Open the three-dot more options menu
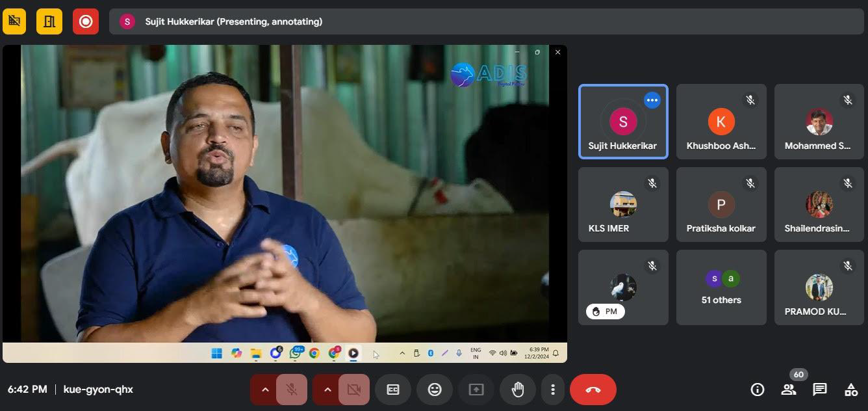868x411 pixels. click(553, 390)
